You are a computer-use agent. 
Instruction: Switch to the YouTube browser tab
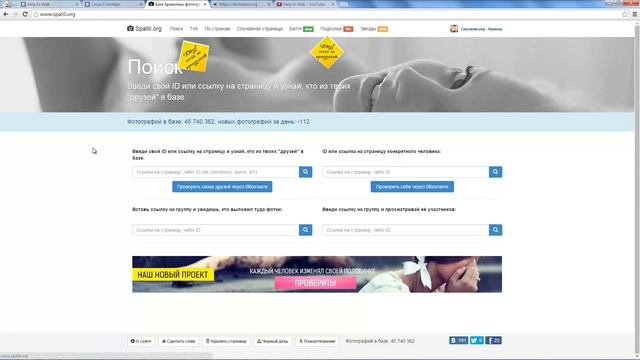(x=304, y=4)
